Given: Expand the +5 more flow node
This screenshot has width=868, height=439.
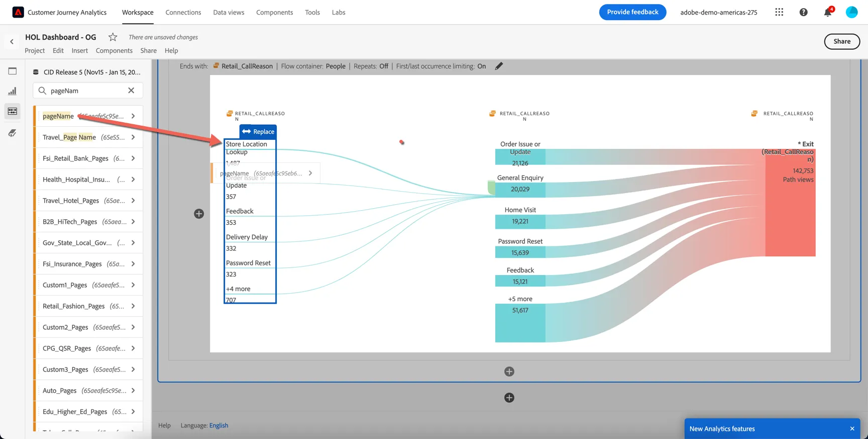Looking at the screenshot, I should [x=520, y=323].
